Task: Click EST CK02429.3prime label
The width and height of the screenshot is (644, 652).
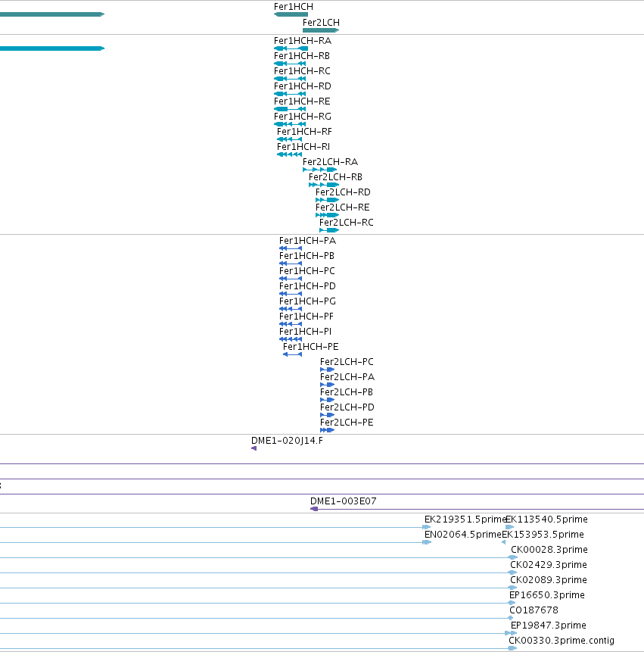Action: tap(549, 565)
